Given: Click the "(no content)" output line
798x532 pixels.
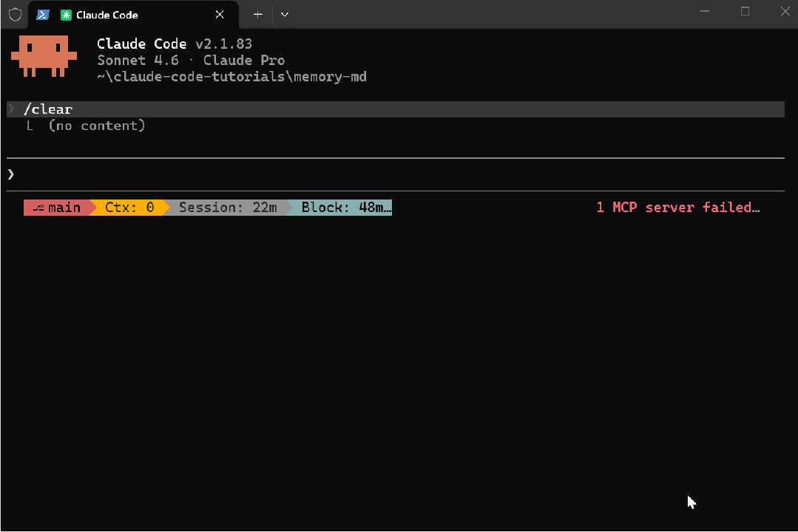Looking at the screenshot, I should point(97,126).
